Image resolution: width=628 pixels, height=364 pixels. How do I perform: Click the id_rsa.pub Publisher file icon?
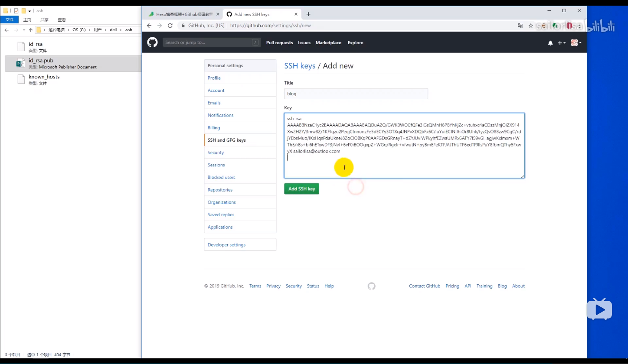click(x=20, y=63)
